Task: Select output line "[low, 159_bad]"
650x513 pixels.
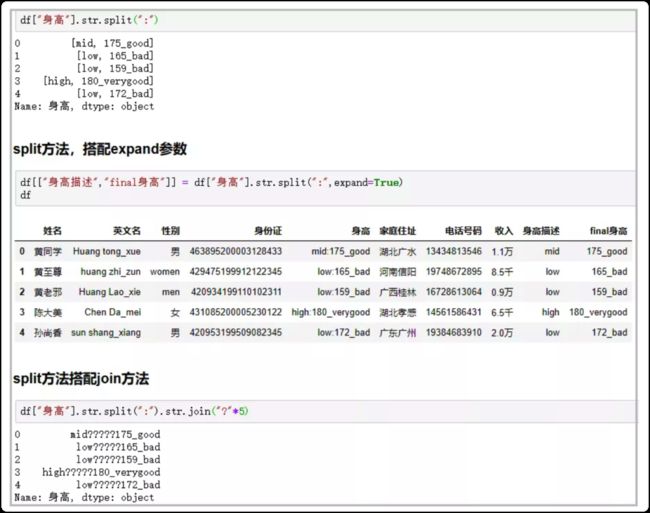Action: pos(115,68)
